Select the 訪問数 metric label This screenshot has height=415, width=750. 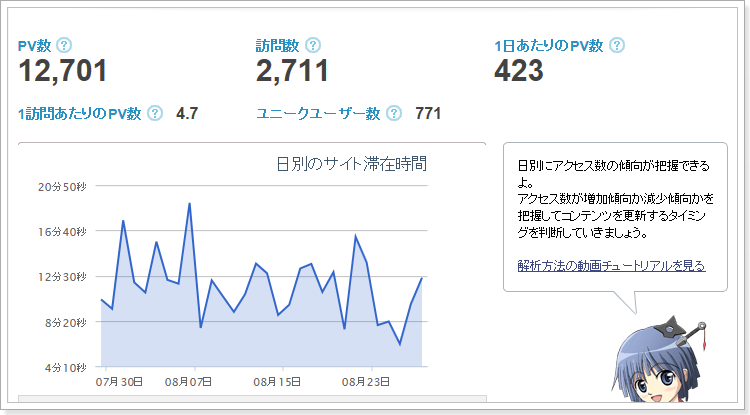click(x=277, y=45)
